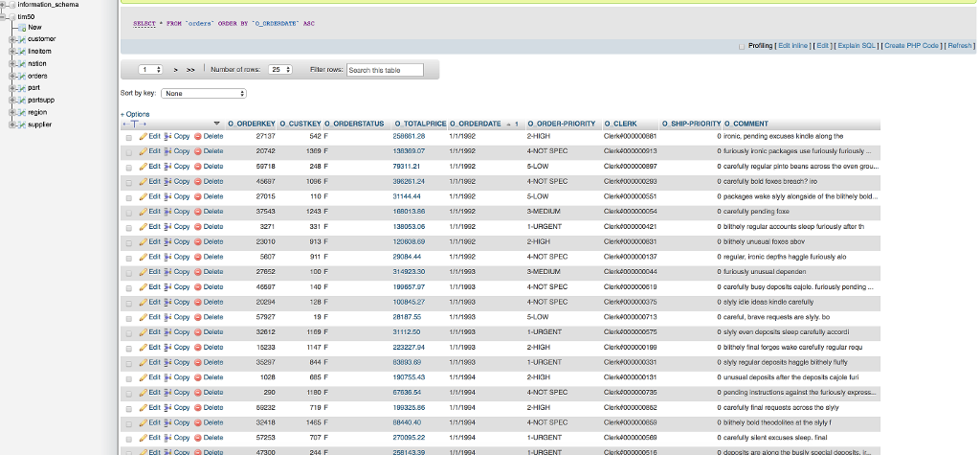980x455 pixels.
Task: Click the Filter rows search field
Action: point(385,70)
